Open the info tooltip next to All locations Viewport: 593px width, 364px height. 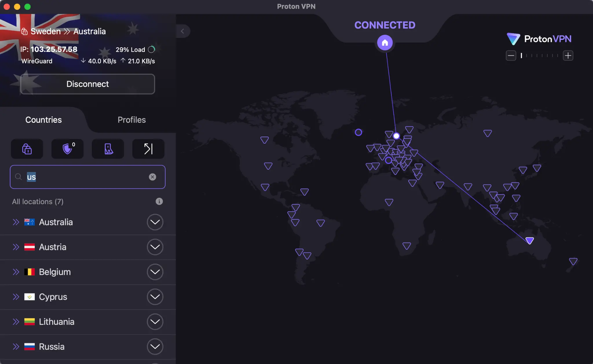[x=159, y=201]
